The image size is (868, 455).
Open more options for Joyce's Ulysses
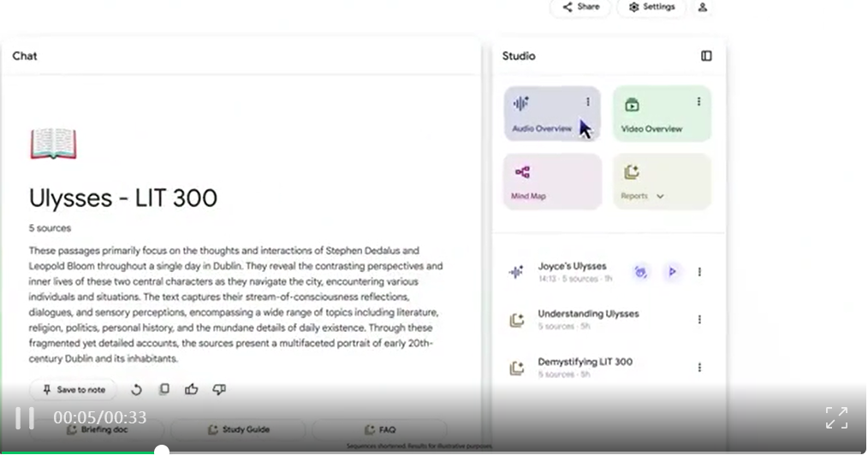tap(699, 272)
